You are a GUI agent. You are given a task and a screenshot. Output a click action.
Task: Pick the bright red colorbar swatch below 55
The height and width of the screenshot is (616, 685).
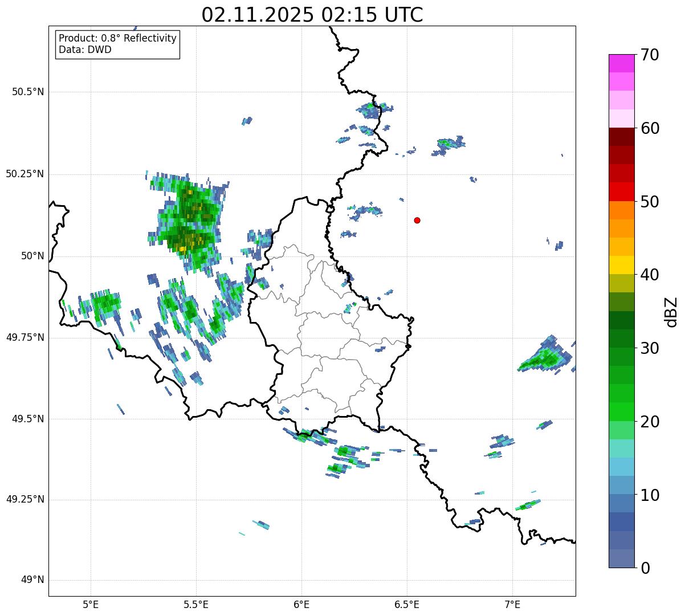pos(621,191)
